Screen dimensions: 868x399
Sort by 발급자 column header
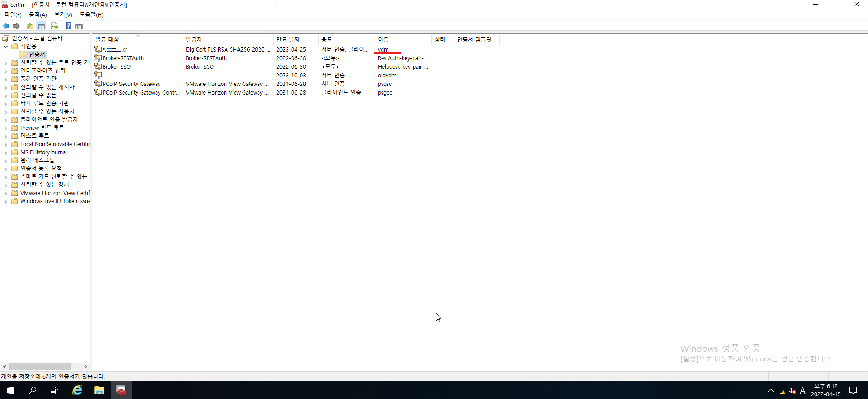[228, 39]
